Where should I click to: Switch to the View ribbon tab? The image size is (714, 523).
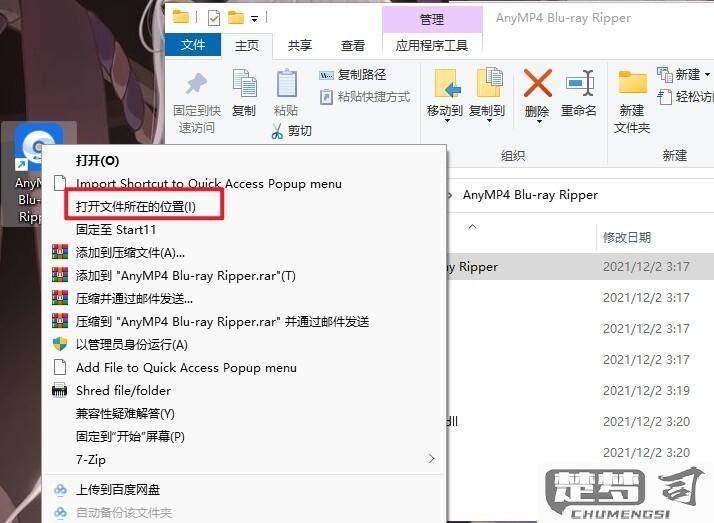(x=353, y=46)
